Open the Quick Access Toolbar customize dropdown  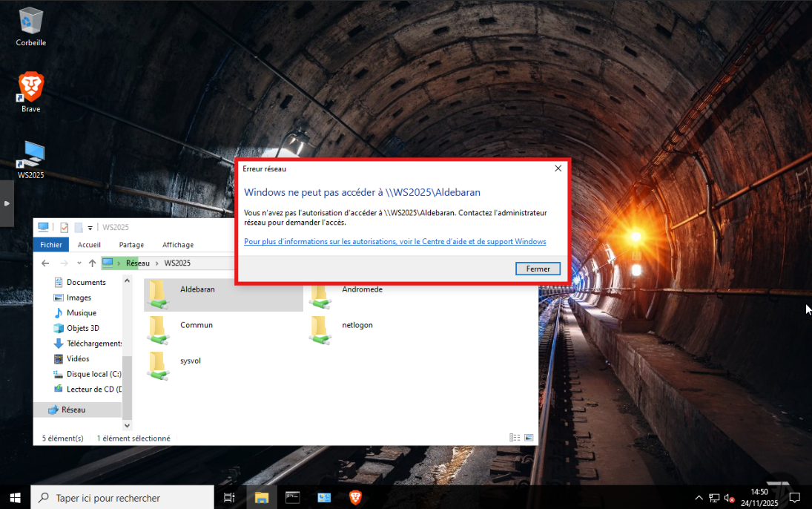[90, 227]
